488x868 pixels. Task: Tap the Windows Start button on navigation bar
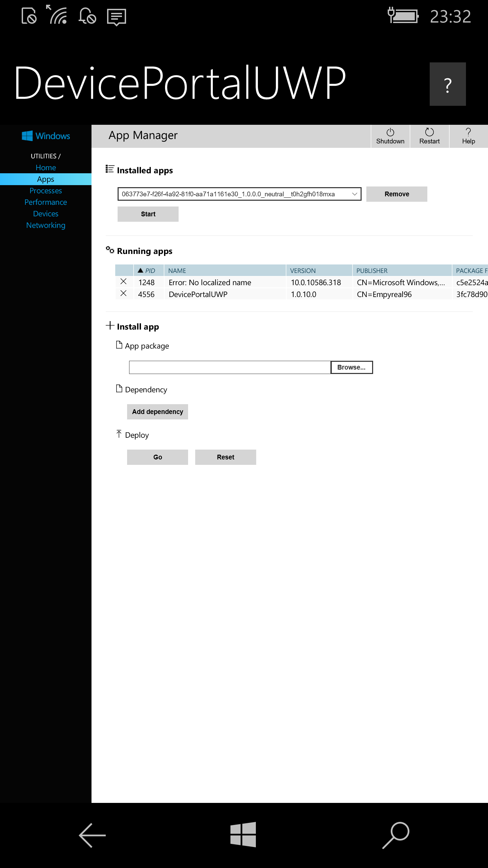tap(243, 834)
